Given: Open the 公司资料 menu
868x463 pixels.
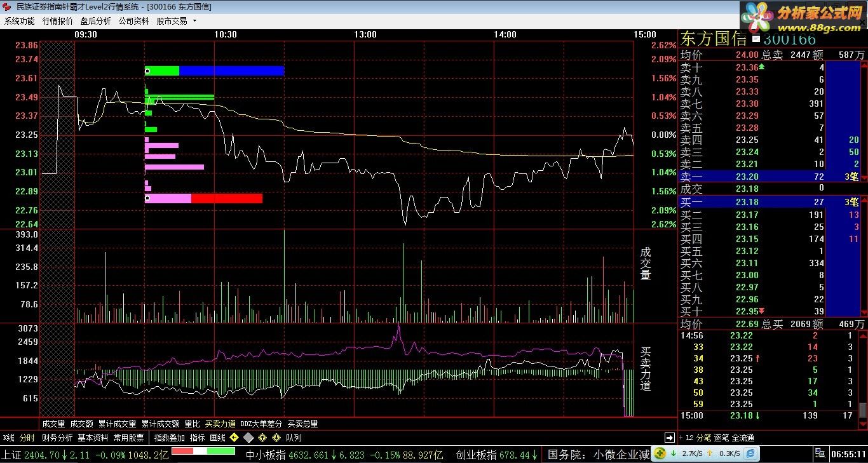Looking at the screenshot, I should click(133, 21).
